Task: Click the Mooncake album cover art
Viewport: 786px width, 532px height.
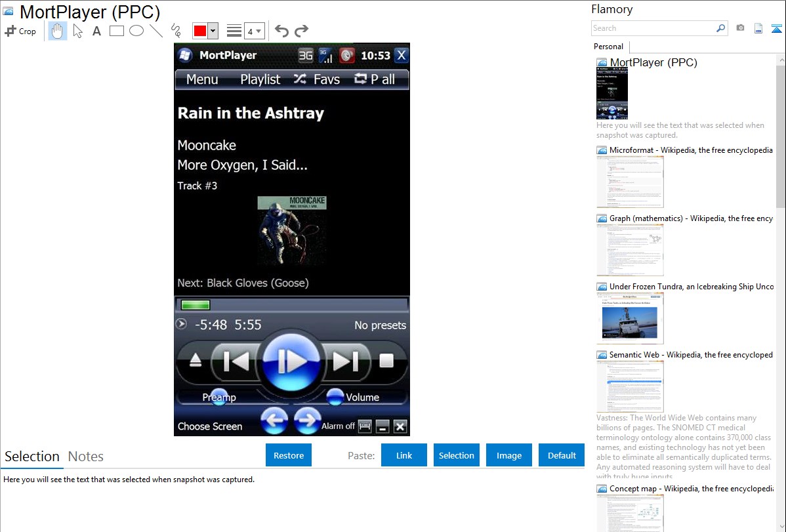Action: tap(292, 231)
